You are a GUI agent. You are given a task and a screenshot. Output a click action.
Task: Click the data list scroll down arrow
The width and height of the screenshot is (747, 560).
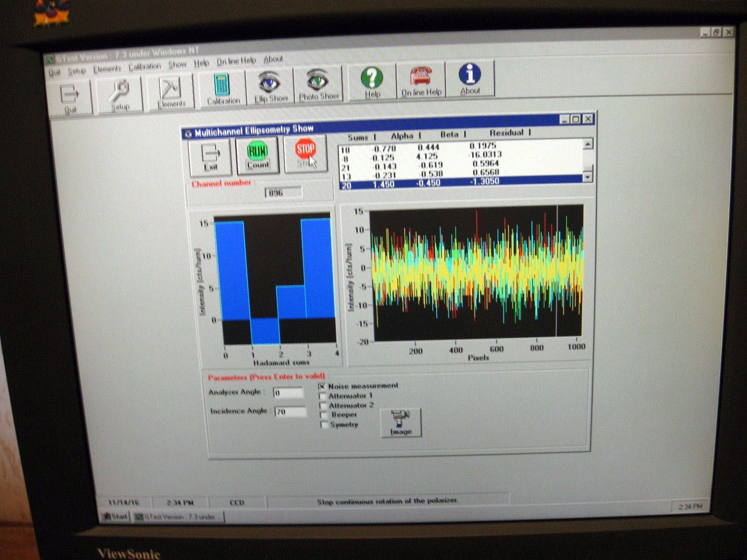point(587,177)
